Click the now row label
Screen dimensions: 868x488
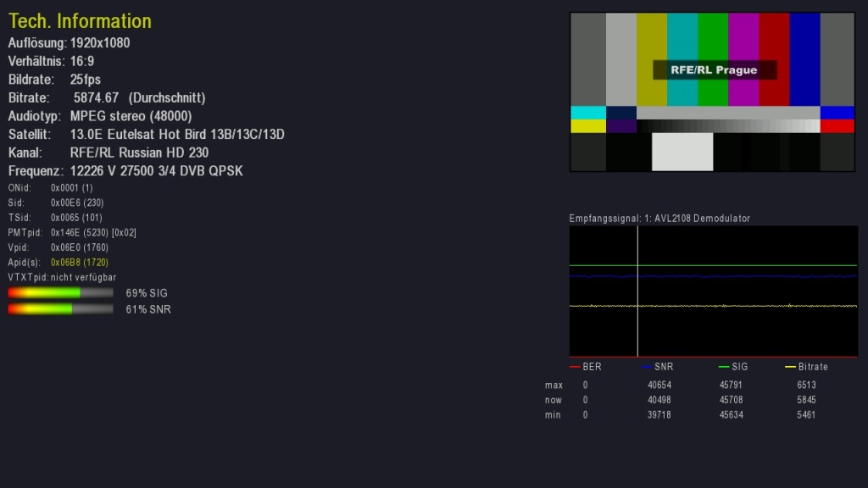coord(553,400)
